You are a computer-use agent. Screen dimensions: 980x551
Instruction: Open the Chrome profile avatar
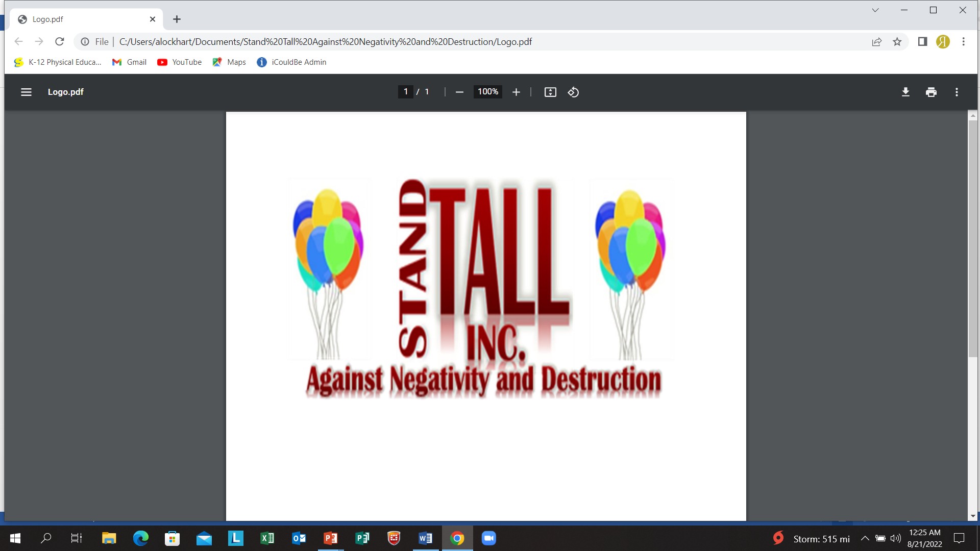coord(943,42)
